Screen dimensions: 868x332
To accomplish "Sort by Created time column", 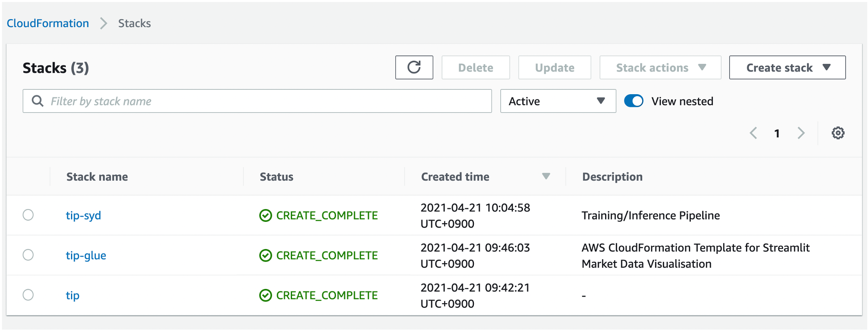I will coord(546,176).
